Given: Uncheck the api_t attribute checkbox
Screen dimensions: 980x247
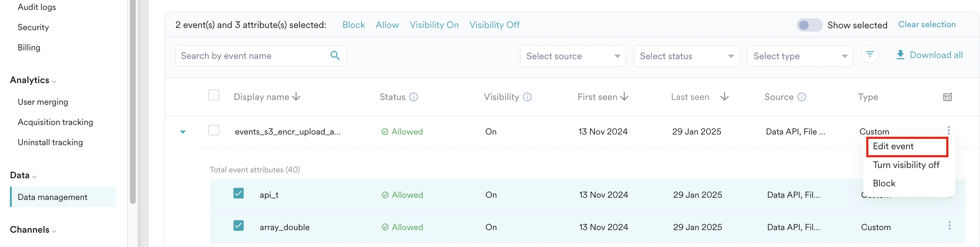Looking at the screenshot, I should (x=239, y=194).
